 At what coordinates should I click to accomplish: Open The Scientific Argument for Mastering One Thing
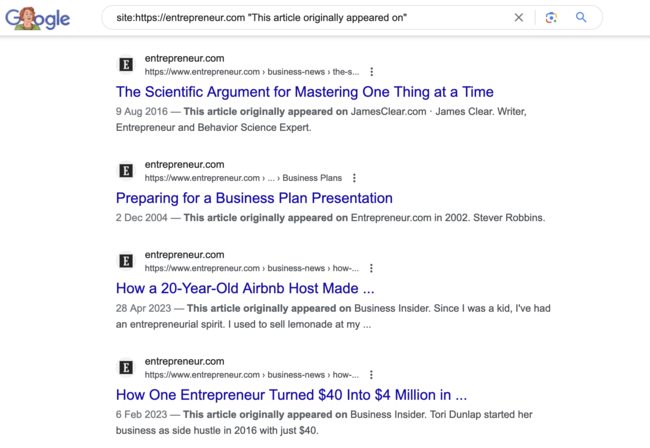click(305, 92)
